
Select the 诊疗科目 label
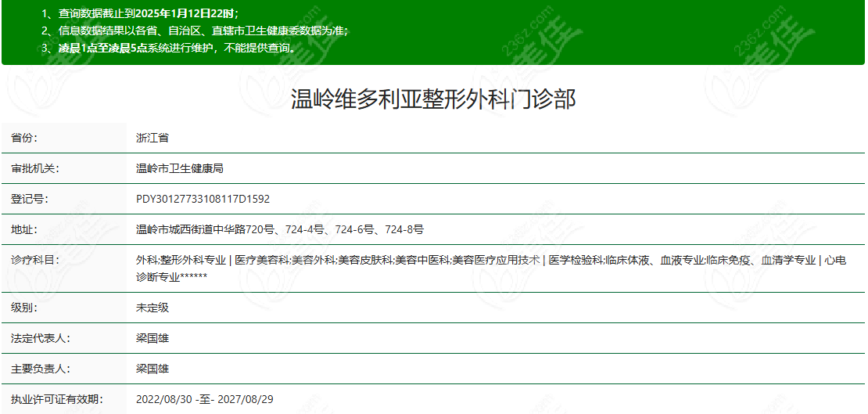(35, 260)
